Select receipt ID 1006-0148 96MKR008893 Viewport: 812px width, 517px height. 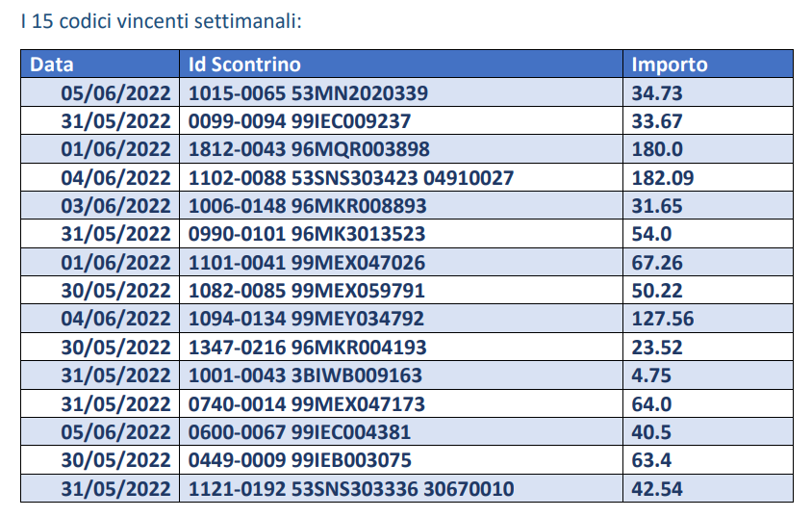click(308, 206)
